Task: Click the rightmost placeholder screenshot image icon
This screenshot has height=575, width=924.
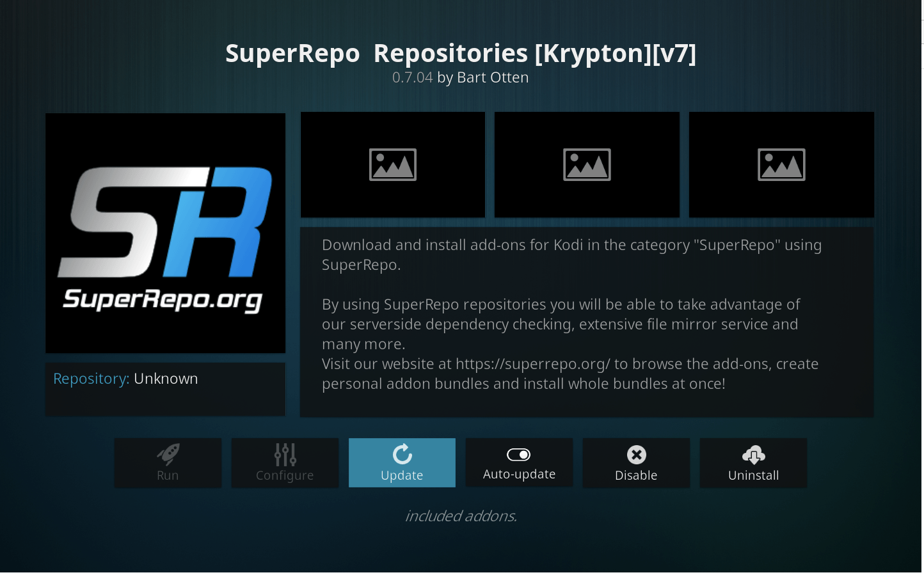Action: [x=781, y=164]
